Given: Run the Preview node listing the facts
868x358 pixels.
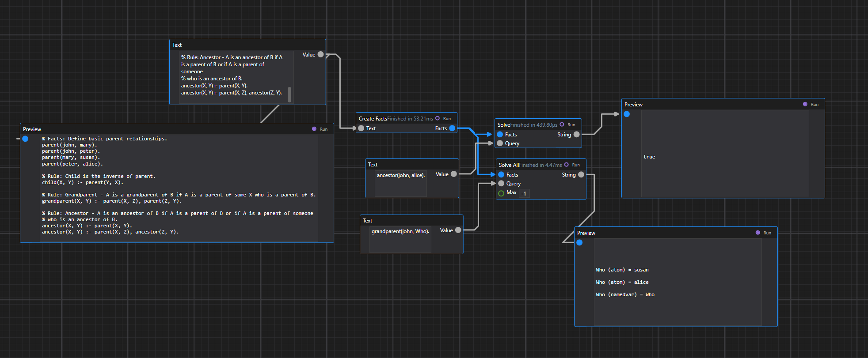Looking at the screenshot, I should (324, 129).
